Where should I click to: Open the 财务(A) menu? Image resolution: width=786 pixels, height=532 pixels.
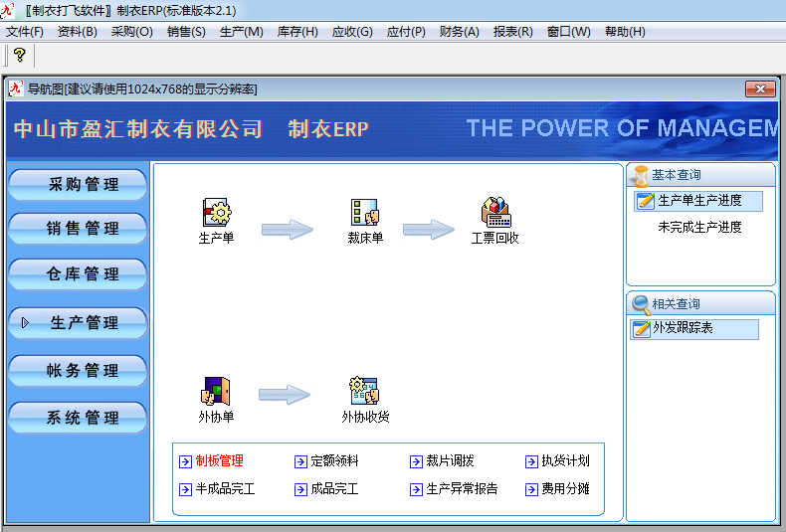coord(459,32)
